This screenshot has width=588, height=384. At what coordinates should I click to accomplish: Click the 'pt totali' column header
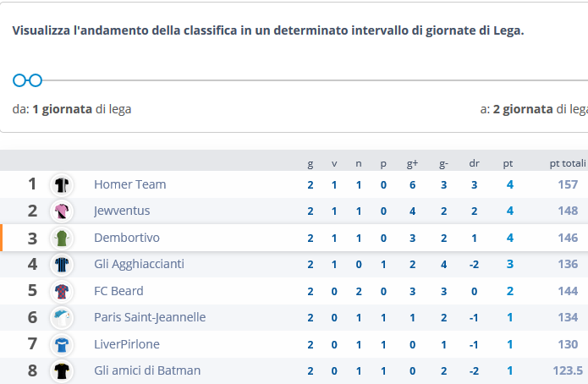(x=568, y=163)
